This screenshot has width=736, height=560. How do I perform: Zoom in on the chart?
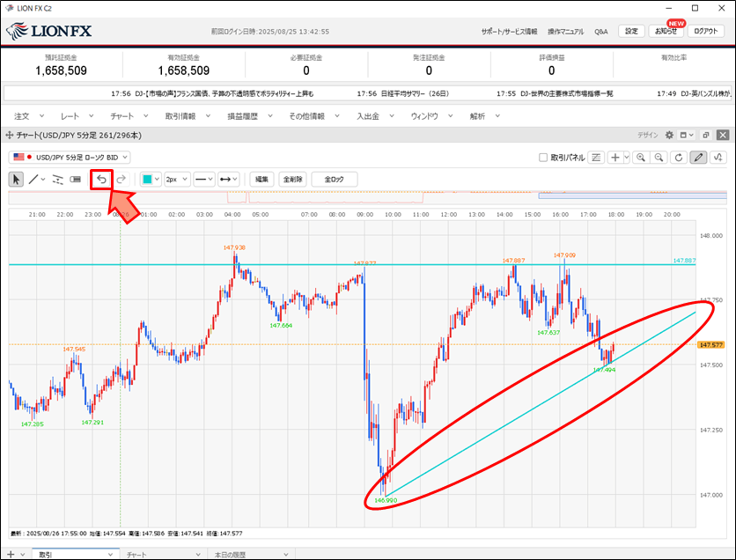[x=641, y=158]
